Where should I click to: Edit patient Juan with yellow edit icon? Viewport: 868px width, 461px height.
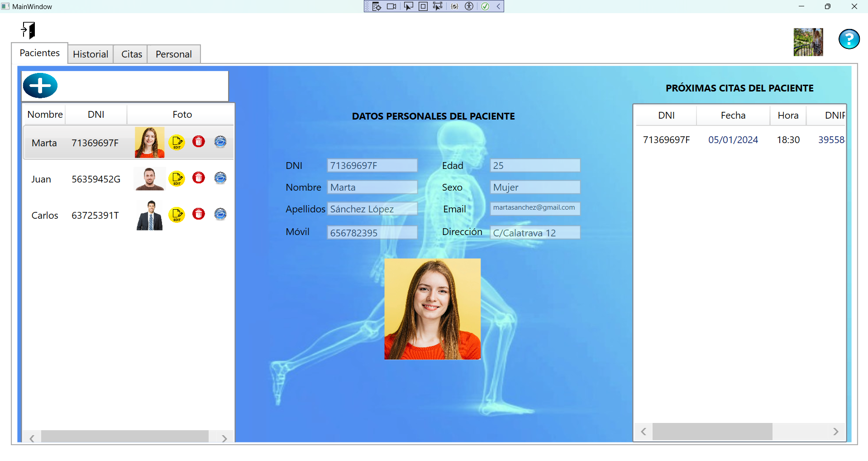[177, 178]
